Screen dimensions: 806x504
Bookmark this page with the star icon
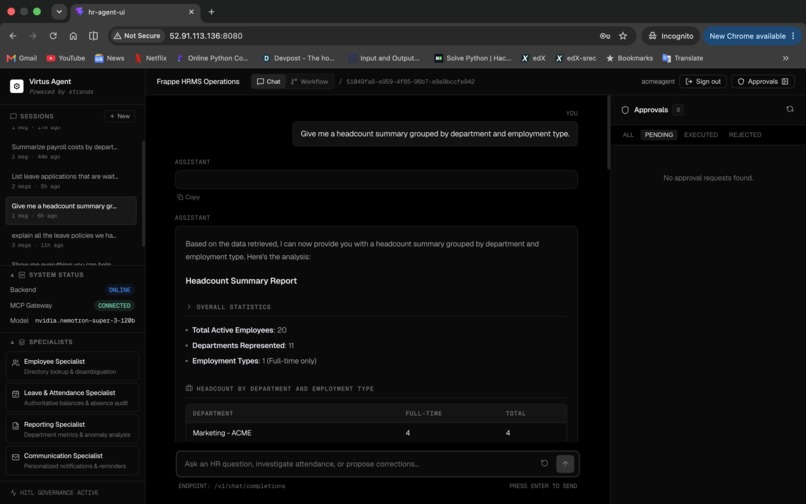623,36
